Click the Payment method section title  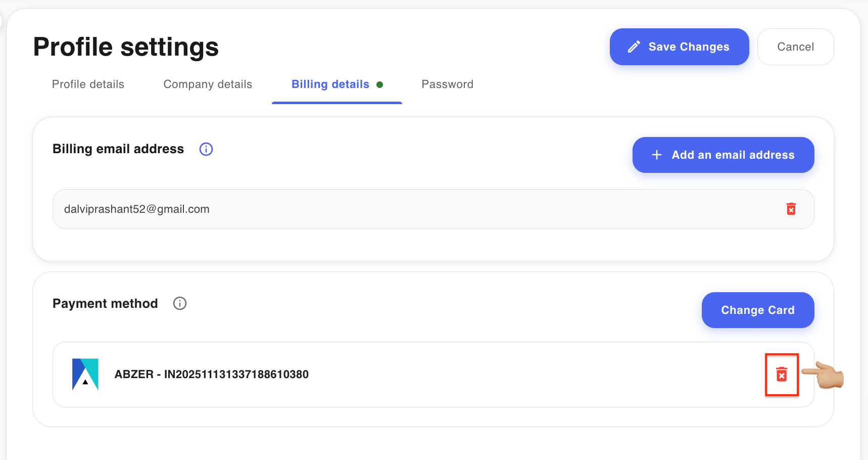pos(105,303)
